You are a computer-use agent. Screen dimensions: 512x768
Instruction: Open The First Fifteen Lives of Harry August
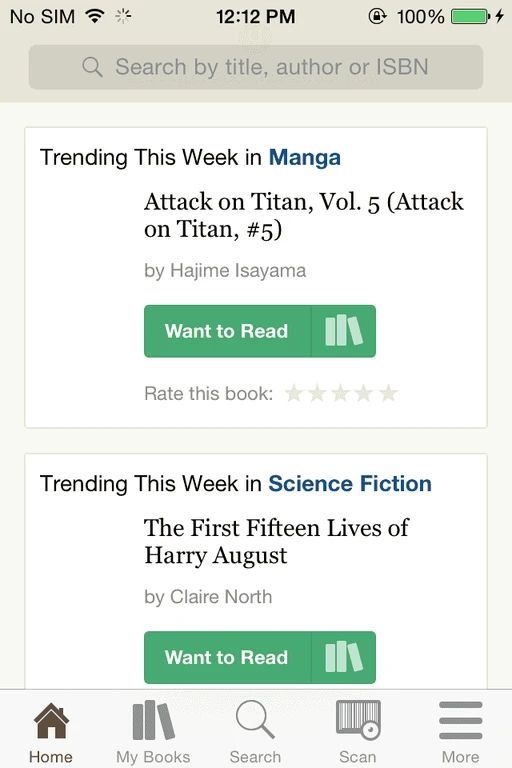pos(276,542)
